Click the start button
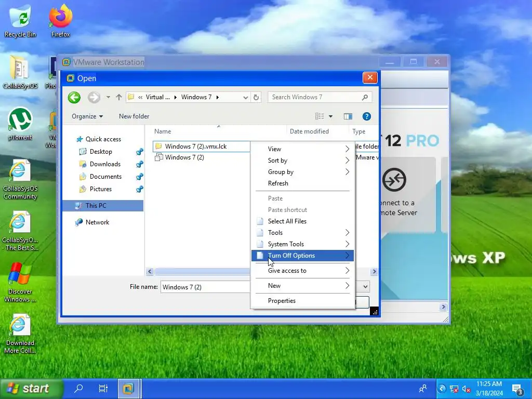This screenshot has height=399, width=532. [x=31, y=389]
